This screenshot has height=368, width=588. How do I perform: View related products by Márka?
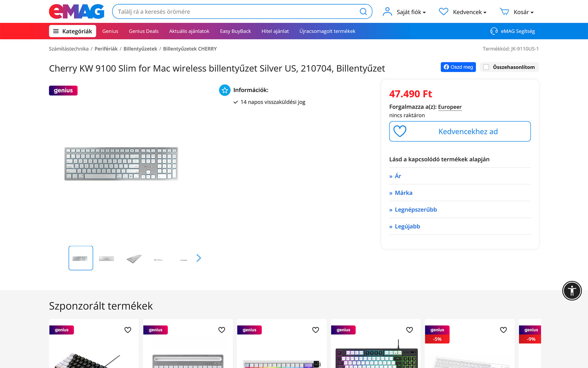tap(403, 193)
